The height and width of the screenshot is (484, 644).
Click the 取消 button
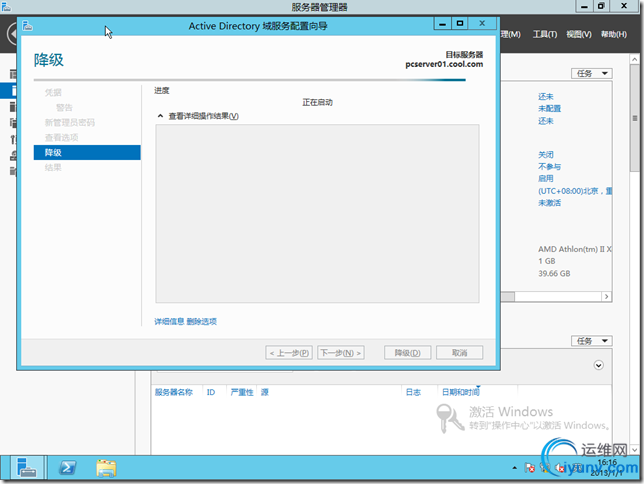(460, 353)
